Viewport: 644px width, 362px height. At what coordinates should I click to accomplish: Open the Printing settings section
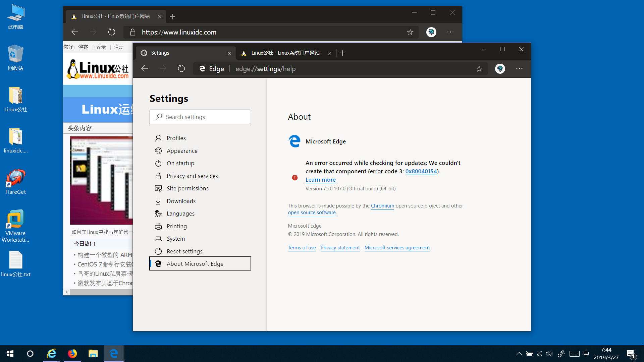tap(200, 226)
